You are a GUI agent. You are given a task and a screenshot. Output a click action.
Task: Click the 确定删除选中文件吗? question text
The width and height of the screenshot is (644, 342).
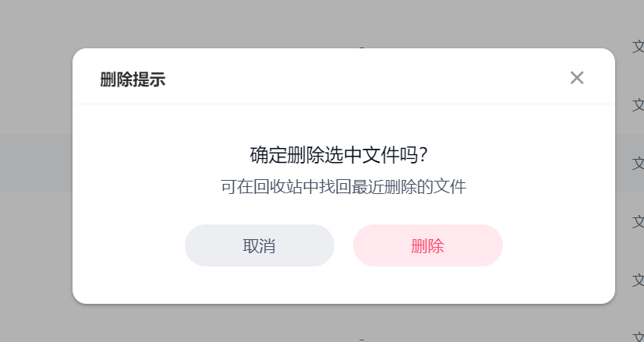(338, 154)
